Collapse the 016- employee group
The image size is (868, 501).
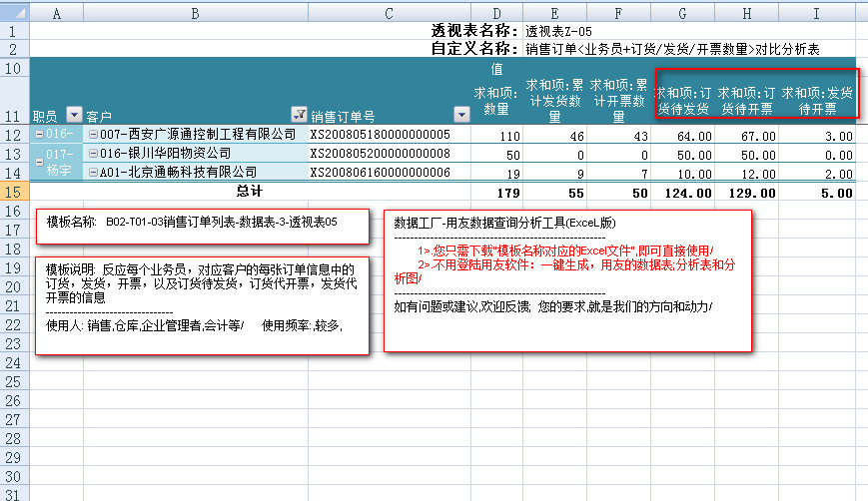coord(39,135)
